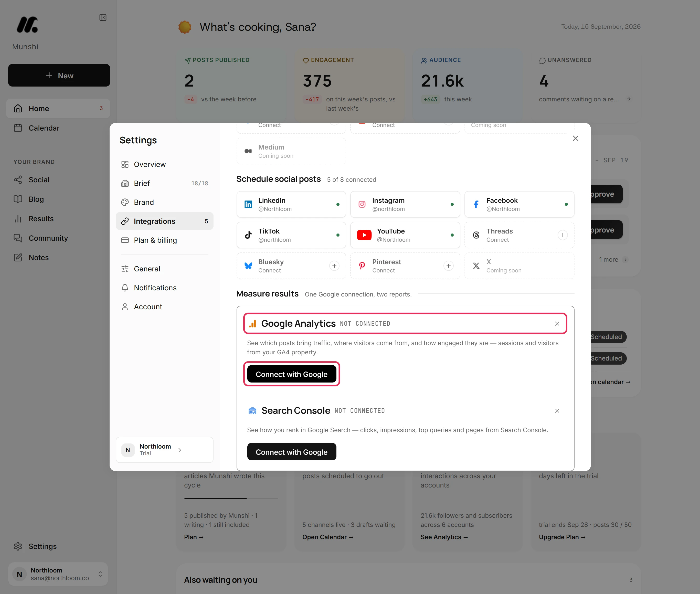
Task: Click the articles cycle progress bar
Action: click(x=231, y=498)
